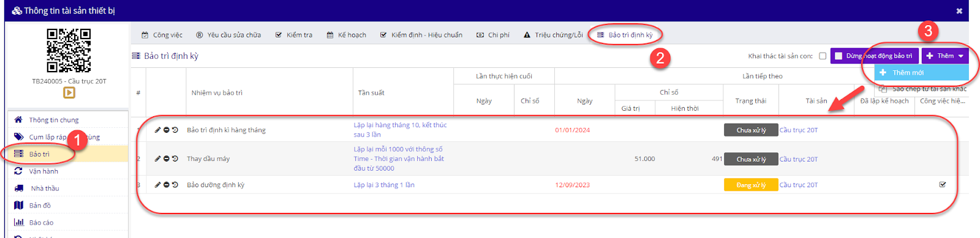980x238 pixels.
Task: Click the map icon beside Bản đồ
Action: coord(18,206)
